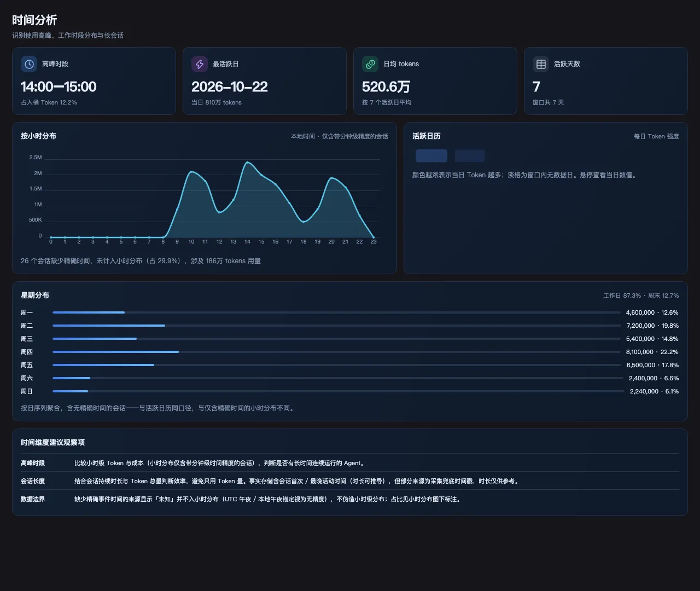
Task: Click the 14:00–15:00 peak value
Action: click(59, 87)
